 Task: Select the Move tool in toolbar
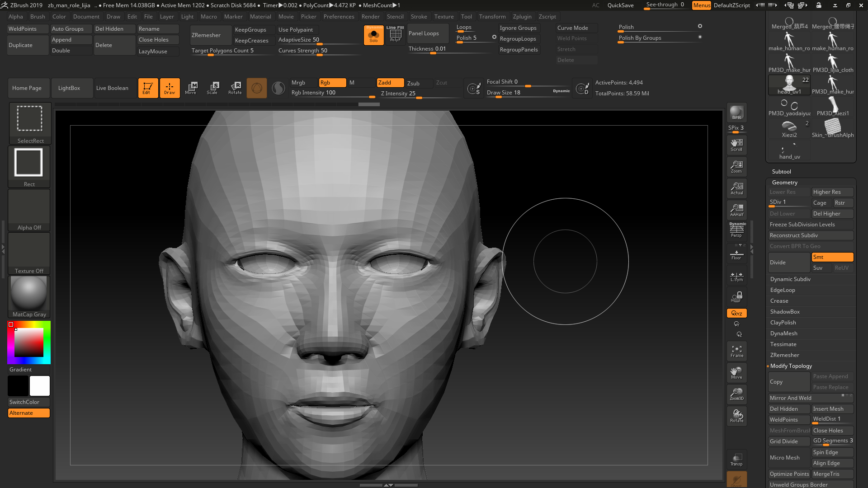(x=191, y=88)
